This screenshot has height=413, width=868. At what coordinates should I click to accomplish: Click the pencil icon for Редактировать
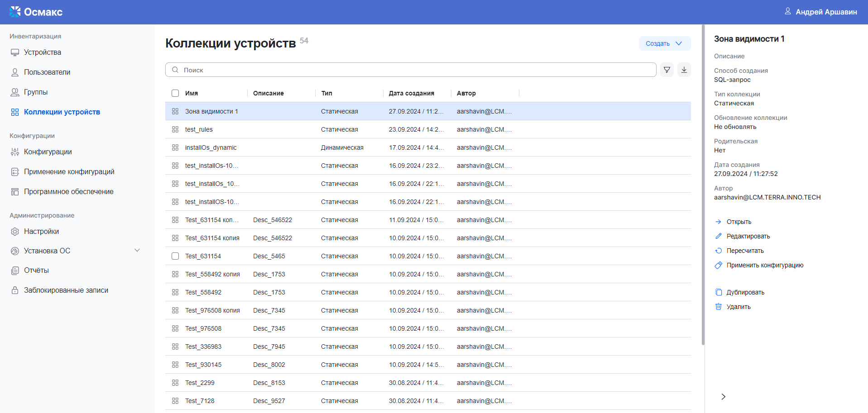(x=718, y=236)
